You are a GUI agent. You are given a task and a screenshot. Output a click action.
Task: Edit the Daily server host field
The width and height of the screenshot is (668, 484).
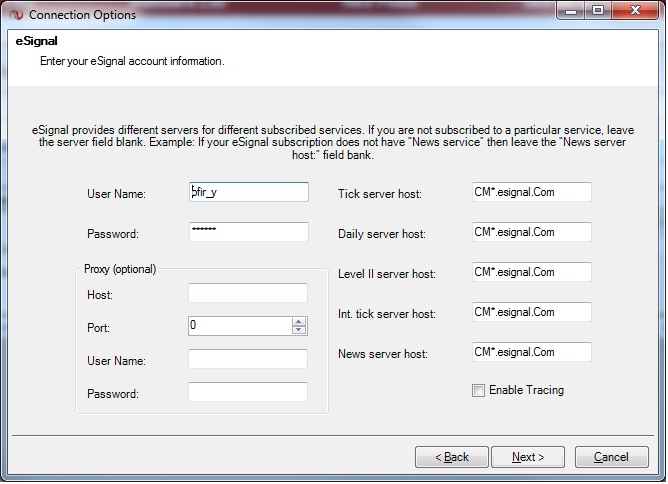click(531, 232)
